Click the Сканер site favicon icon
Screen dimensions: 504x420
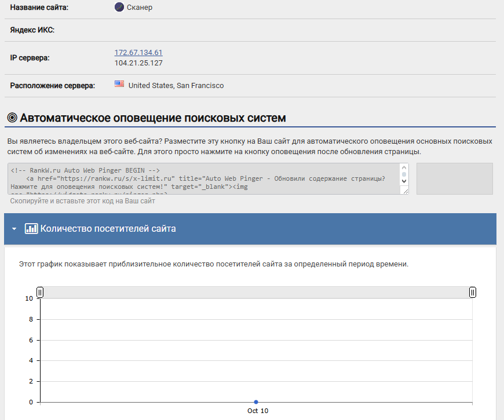pos(119,8)
